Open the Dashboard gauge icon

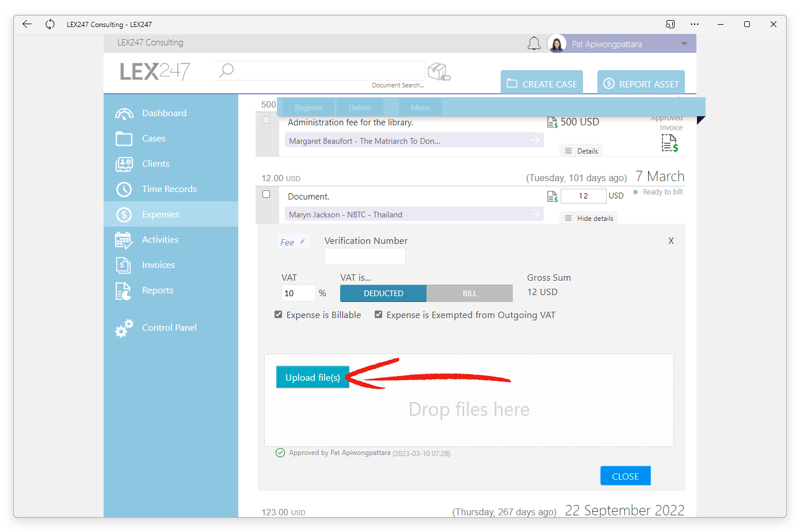(x=124, y=113)
